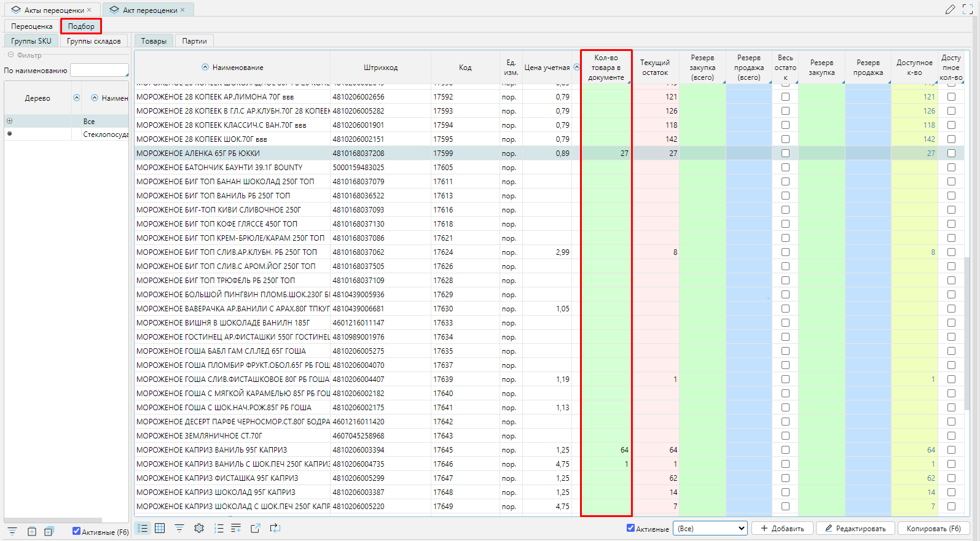Open the Группы складов tab
980x541 pixels.
(x=93, y=41)
